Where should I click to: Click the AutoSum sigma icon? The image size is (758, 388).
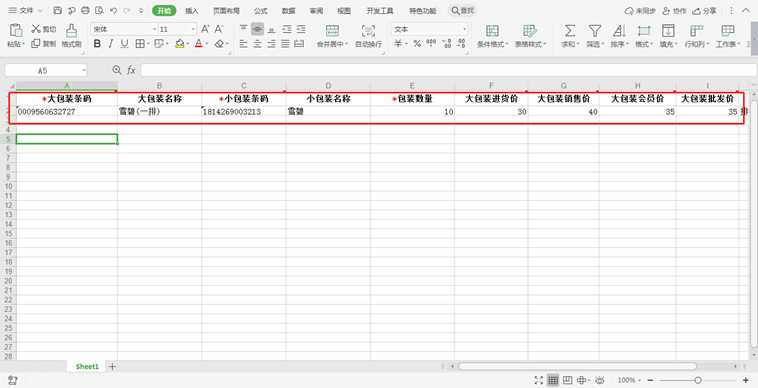(570, 30)
